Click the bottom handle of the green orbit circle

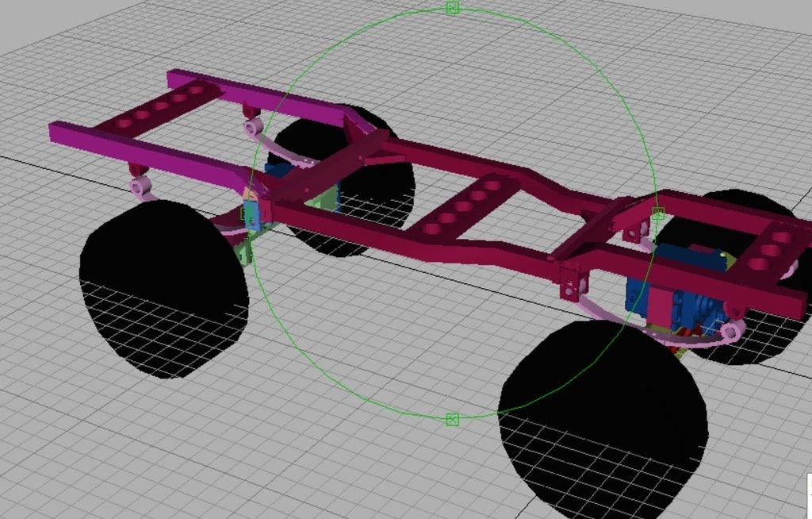click(452, 420)
